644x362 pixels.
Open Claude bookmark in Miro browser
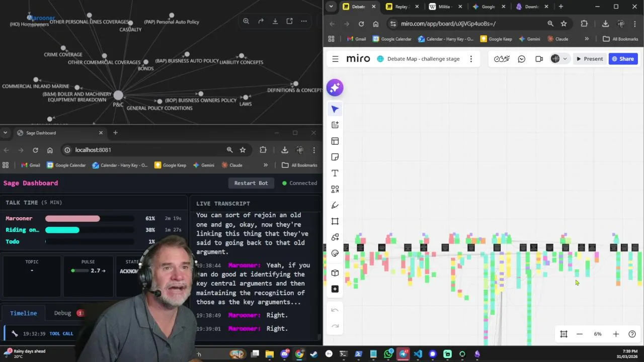point(558,39)
